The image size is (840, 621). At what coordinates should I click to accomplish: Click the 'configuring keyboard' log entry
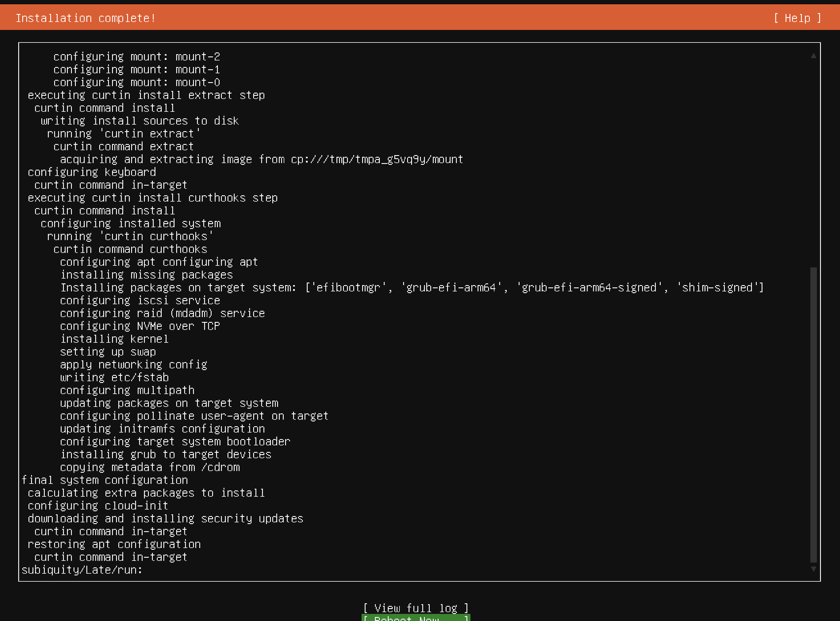point(92,172)
